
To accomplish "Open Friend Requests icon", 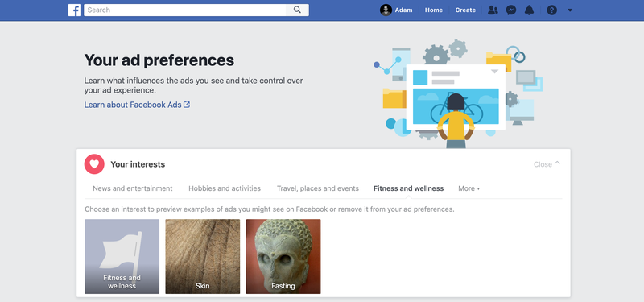I will 493,10.
